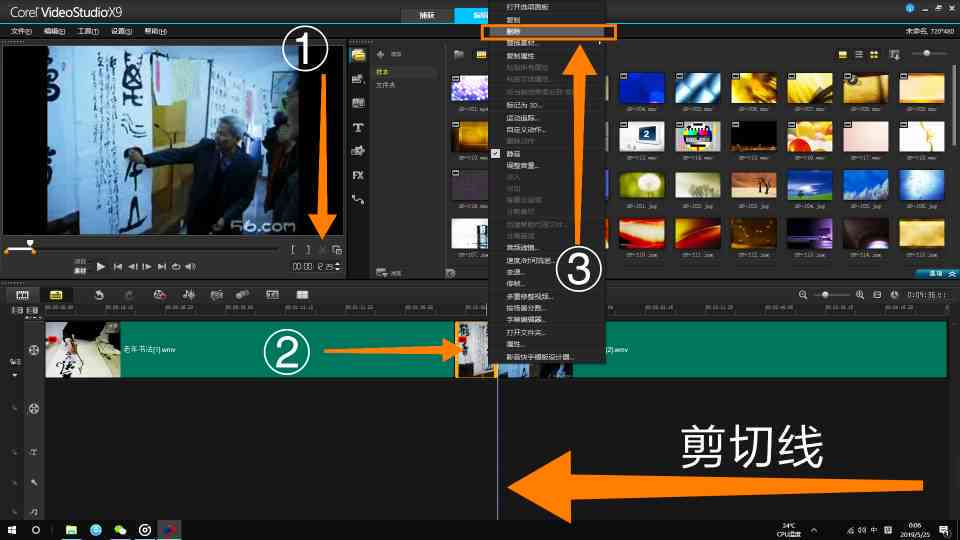Open the Multi-Camera Editor icon
The height and width of the screenshot is (540, 960).
(x=302, y=295)
